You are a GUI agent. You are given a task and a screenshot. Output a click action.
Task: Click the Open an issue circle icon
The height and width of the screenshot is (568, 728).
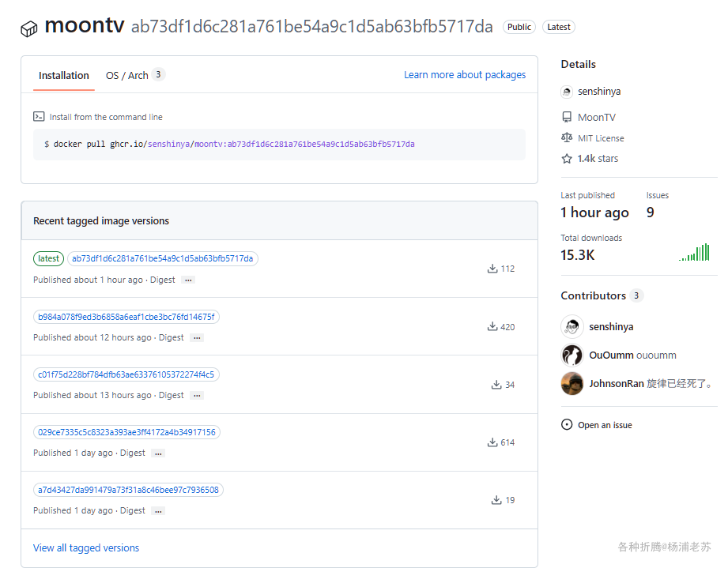point(567,424)
